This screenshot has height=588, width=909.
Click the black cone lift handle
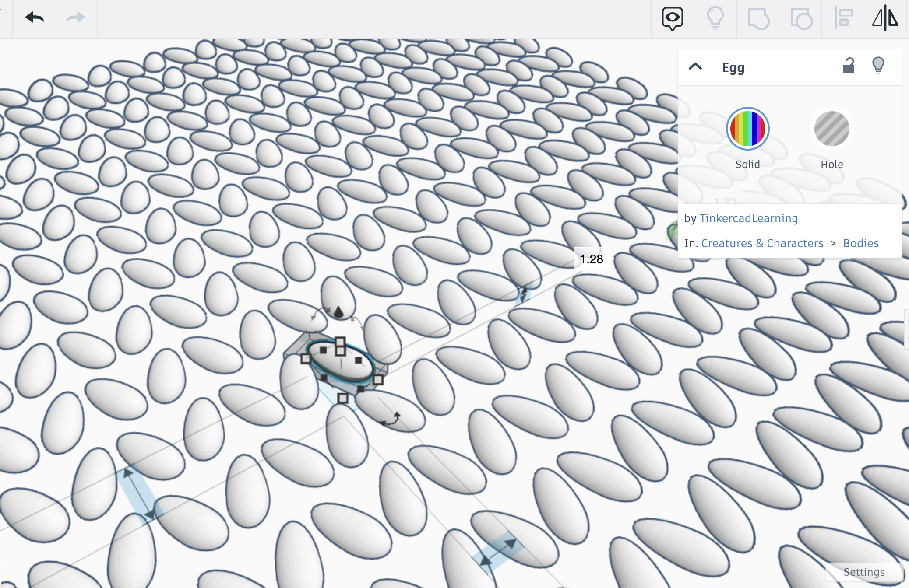tap(338, 311)
